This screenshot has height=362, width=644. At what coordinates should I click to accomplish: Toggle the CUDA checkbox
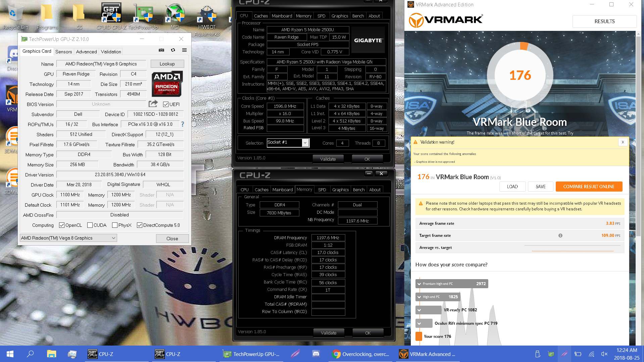tap(90, 225)
